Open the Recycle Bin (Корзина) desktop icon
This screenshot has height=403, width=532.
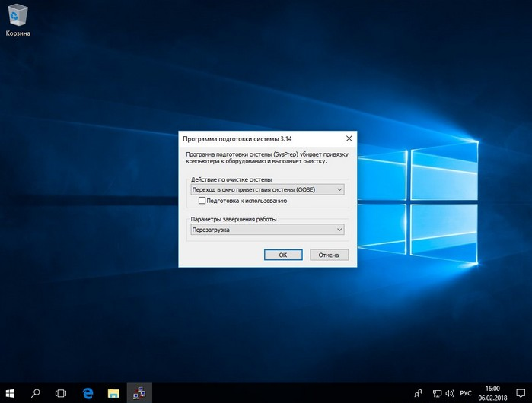(x=18, y=19)
